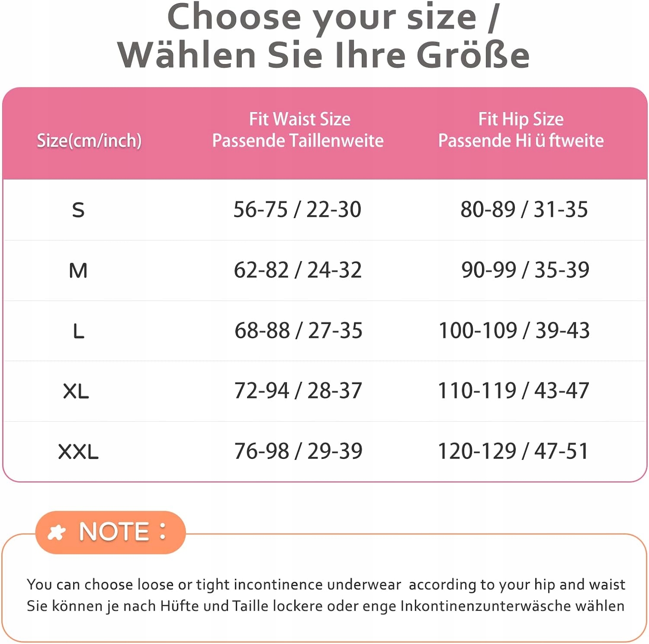Click the 'Choose your size' title
Viewport: 649px width, 644px height.
click(x=333, y=17)
